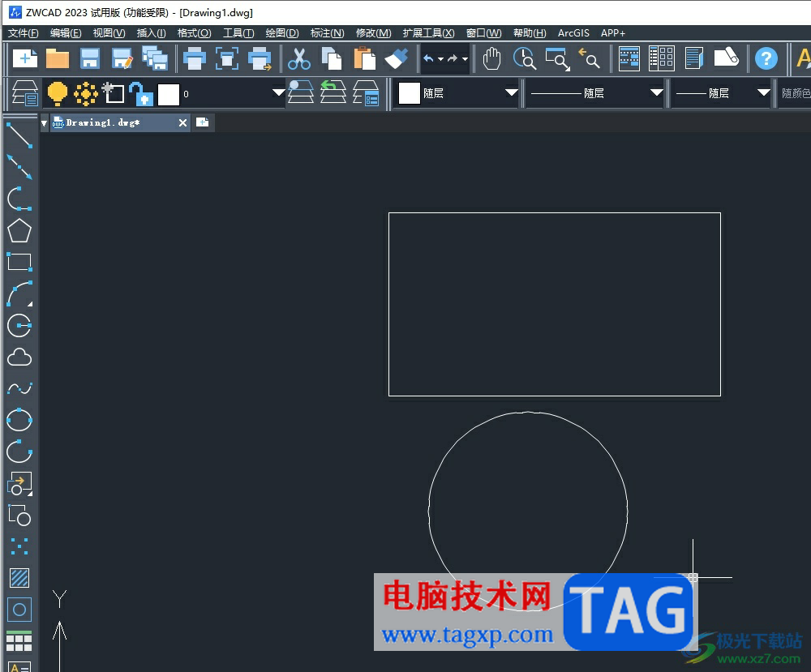Close the Drawing1.dwg tab
The height and width of the screenshot is (672, 811).
click(x=182, y=123)
